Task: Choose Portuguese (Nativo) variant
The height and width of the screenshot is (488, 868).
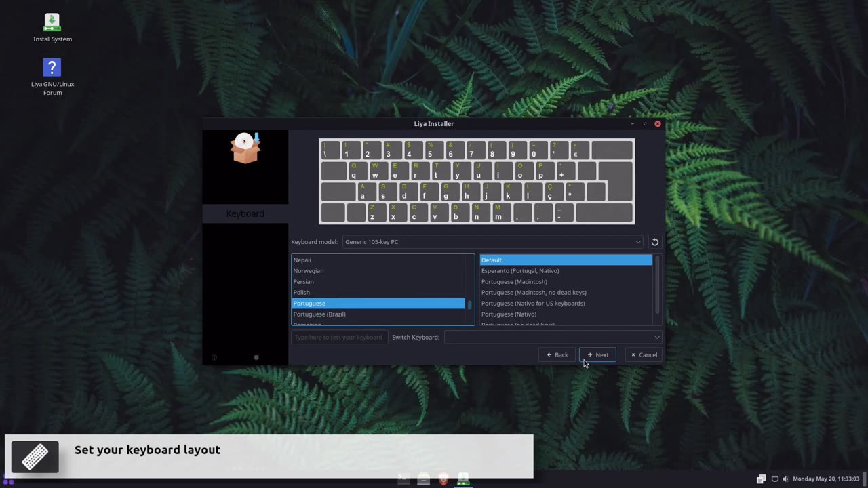Action: 566,314
